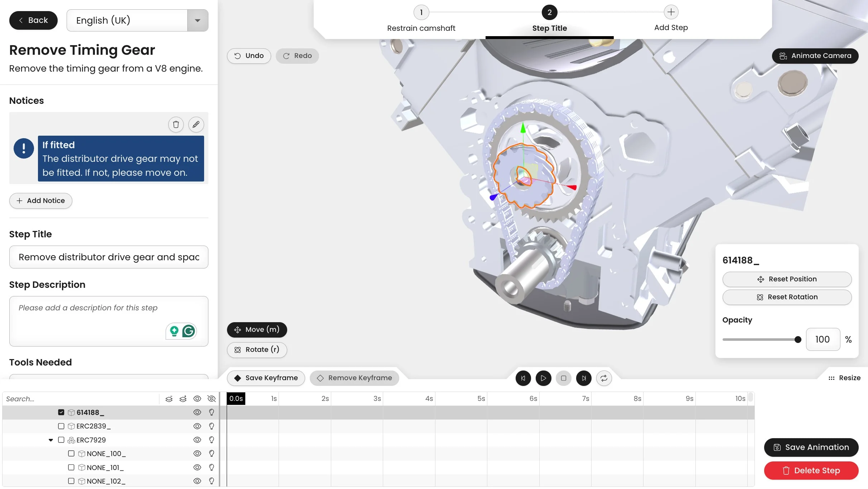Uncheck the 614188_ part checkbox
This screenshot has width=868, height=489.
click(61, 412)
